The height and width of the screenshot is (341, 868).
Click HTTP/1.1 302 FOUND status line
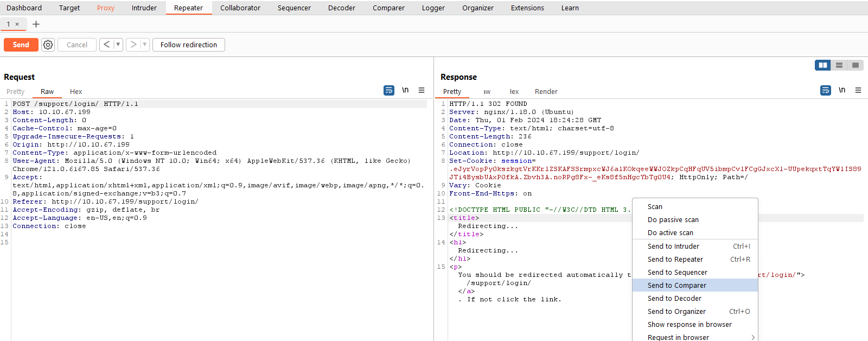[488, 104]
